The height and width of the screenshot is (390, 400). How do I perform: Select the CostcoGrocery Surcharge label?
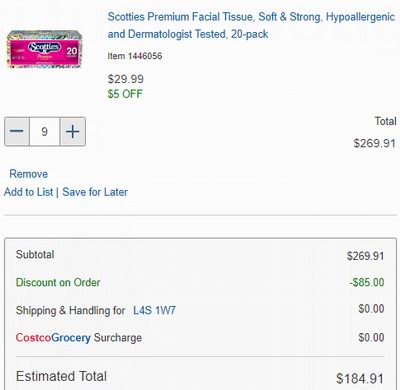(x=79, y=337)
